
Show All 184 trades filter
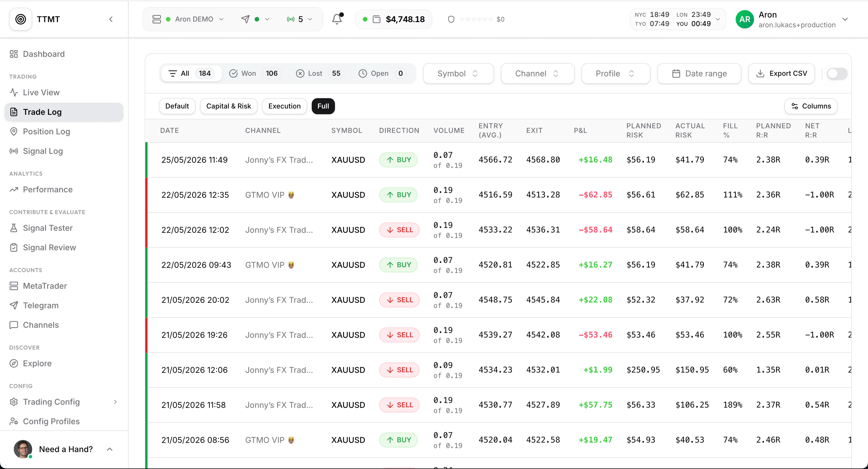coord(191,73)
